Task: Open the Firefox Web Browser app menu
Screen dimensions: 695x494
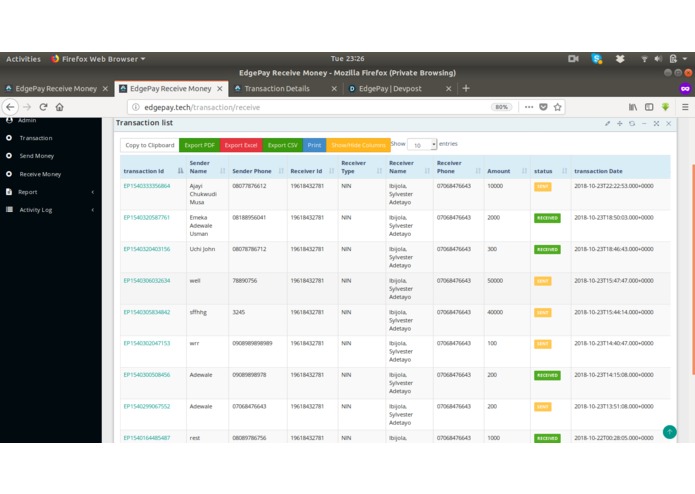Action: 98,59
